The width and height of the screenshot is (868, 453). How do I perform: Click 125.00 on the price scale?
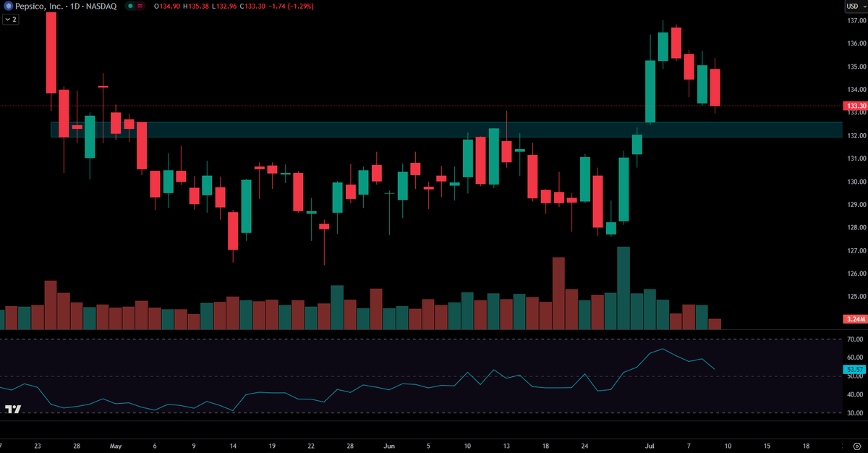[x=856, y=297]
